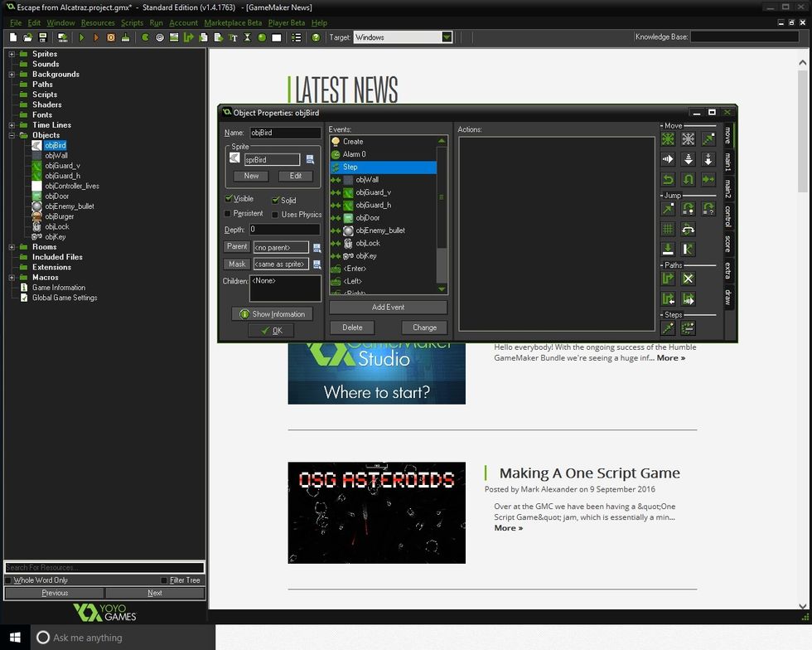
Task: Enable the Uses Physics checkbox
Action: pyautogui.click(x=275, y=215)
